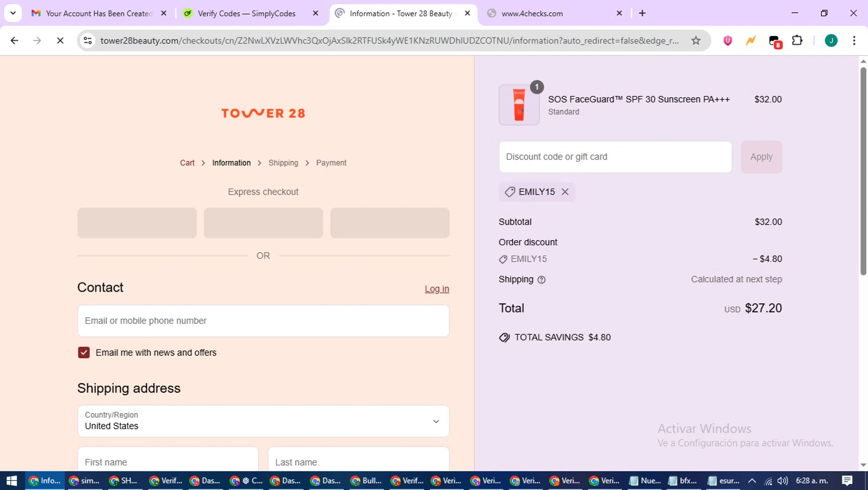Click the Shipping breadcrumb step
The width and height of the screenshot is (868, 490).
283,163
